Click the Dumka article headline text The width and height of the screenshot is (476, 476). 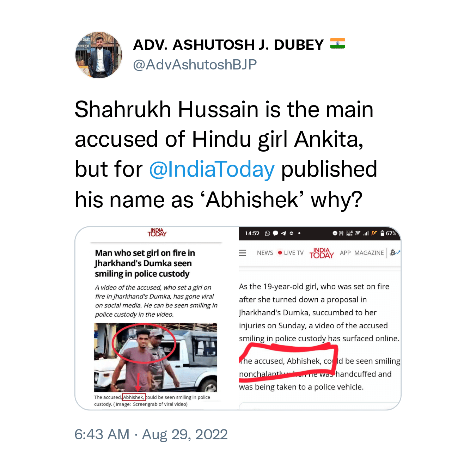(x=145, y=263)
